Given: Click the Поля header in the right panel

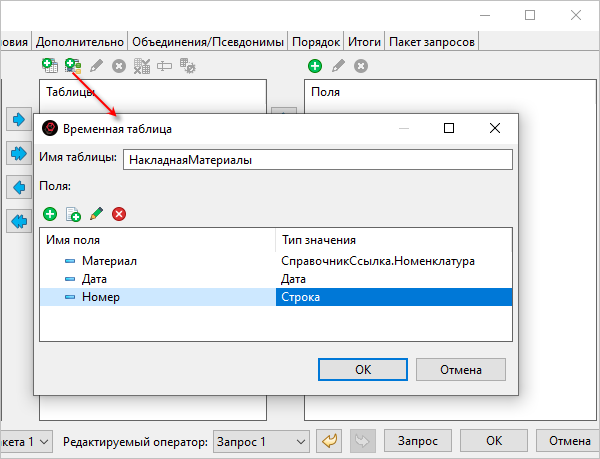Looking at the screenshot, I should tap(325, 92).
